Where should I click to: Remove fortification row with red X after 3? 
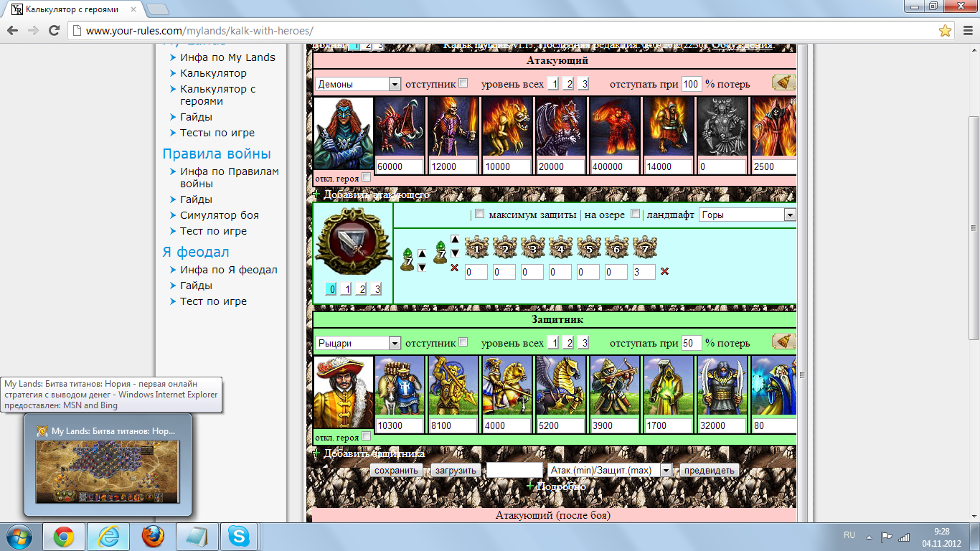point(664,272)
